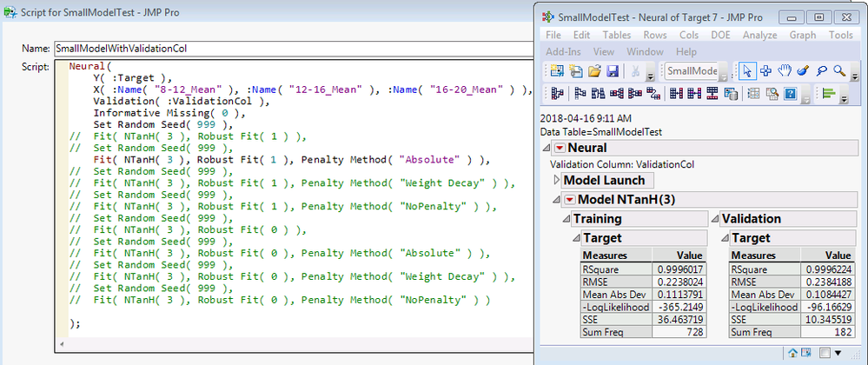Viewport: 868px width, 365px height.
Task: Collapse the Validation Target table
Action: tap(726, 238)
